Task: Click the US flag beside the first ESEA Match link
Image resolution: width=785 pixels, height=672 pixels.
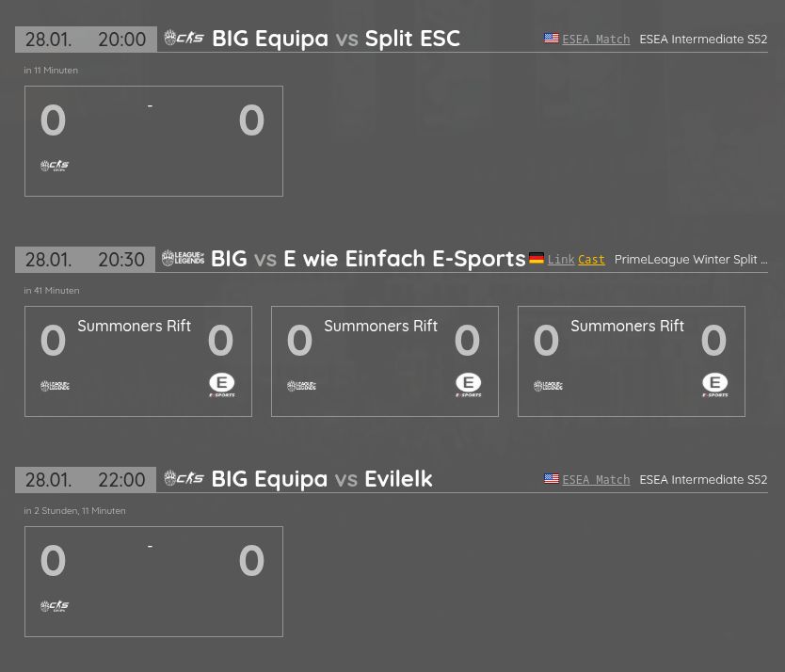Action: tap(552, 38)
